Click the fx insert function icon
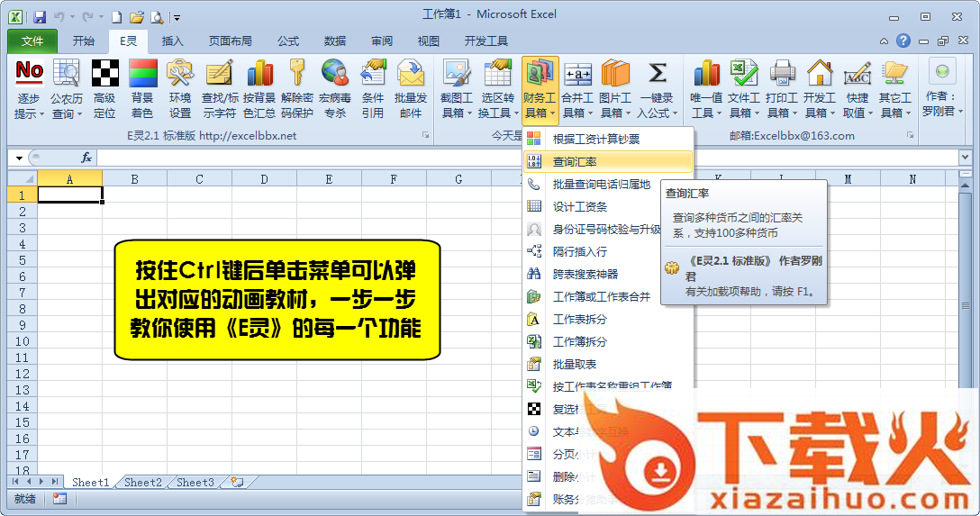The width and height of the screenshot is (980, 516). (86, 158)
